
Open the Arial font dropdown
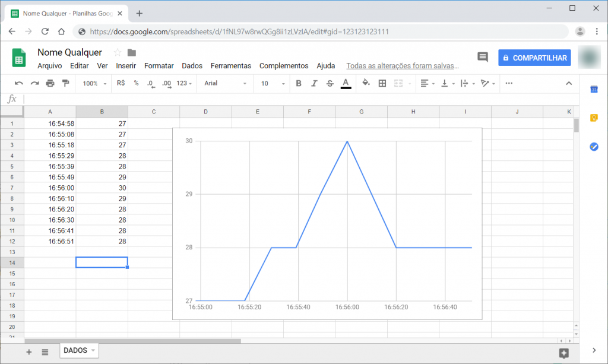(x=225, y=83)
